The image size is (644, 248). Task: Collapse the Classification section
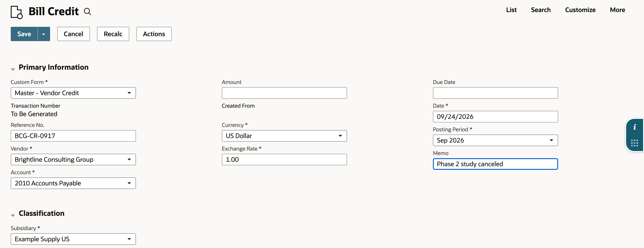(13, 215)
